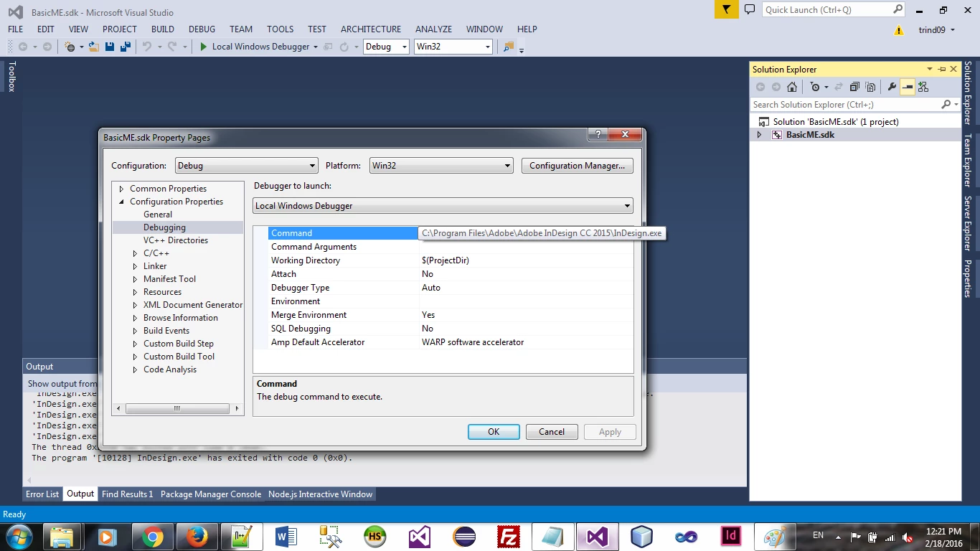Open the Toolbox side tab
The width and height of the screenshot is (980, 551).
pyautogui.click(x=11, y=77)
